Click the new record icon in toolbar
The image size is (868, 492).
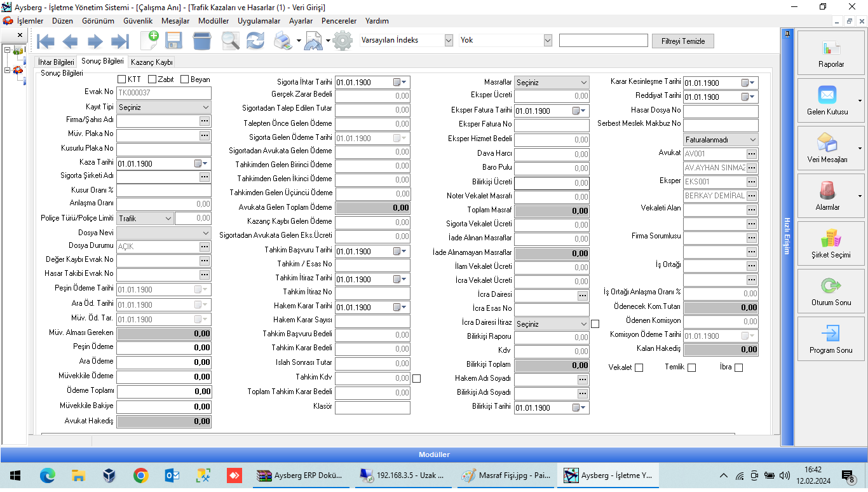149,41
